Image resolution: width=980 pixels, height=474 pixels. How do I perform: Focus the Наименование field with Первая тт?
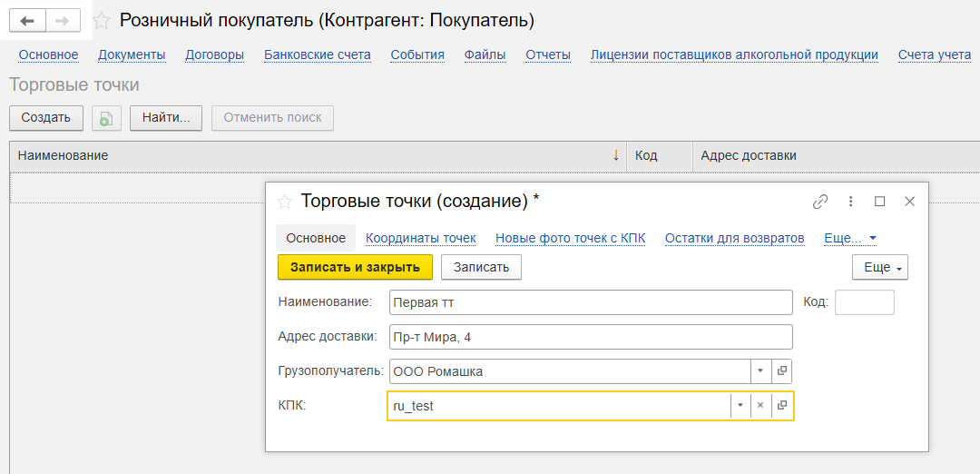(591, 302)
